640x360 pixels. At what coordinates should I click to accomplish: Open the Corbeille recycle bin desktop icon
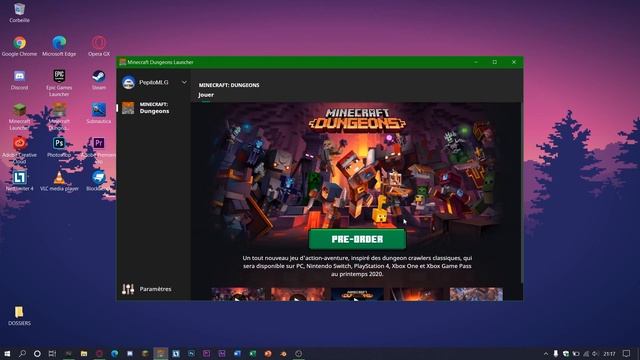click(x=19, y=13)
